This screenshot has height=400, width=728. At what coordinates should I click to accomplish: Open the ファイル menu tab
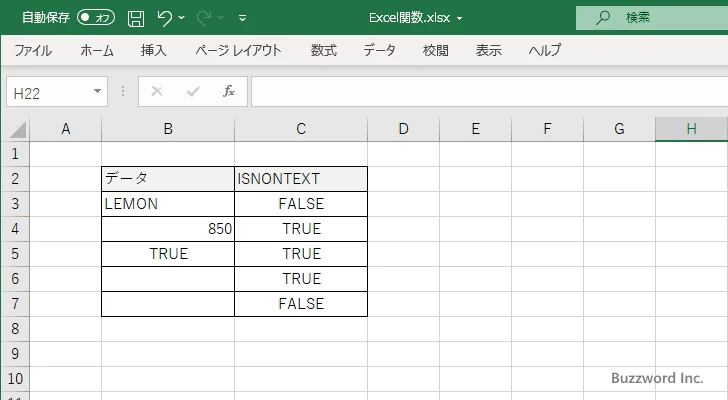pos(33,50)
